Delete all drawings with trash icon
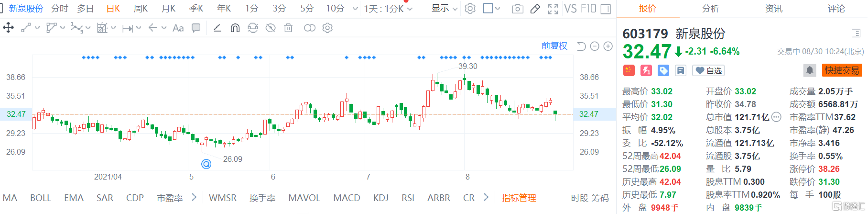Viewport: 868px width, 214px height. click(x=288, y=28)
